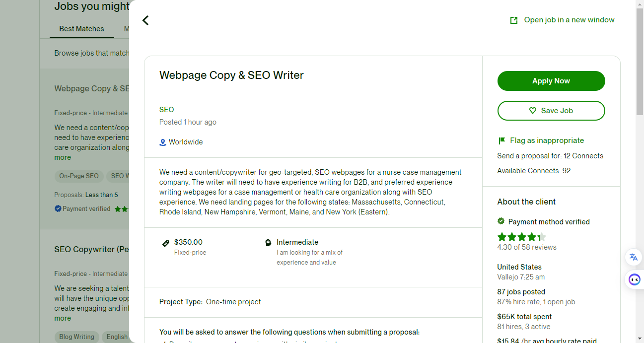The image size is (644, 343).
Task: Click the payment verified checkmark badge
Action: click(x=501, y=221)
